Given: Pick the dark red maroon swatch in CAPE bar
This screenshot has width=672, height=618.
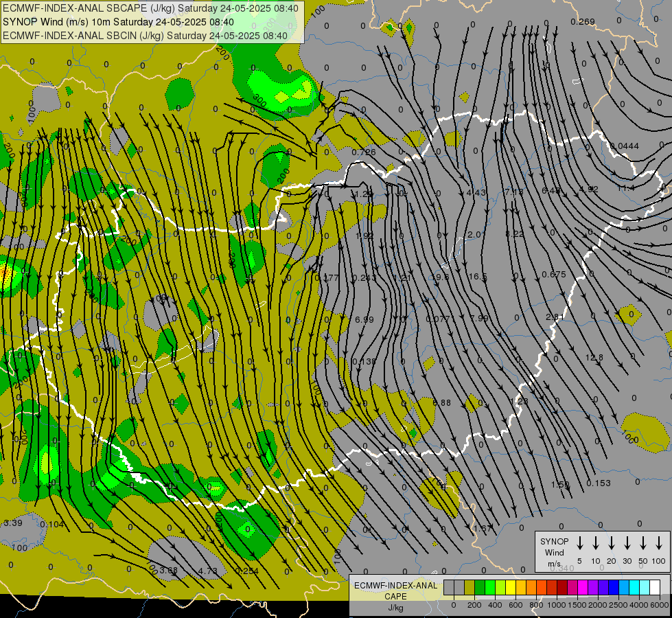Looking at the screenshot, I should coord(562,588).
